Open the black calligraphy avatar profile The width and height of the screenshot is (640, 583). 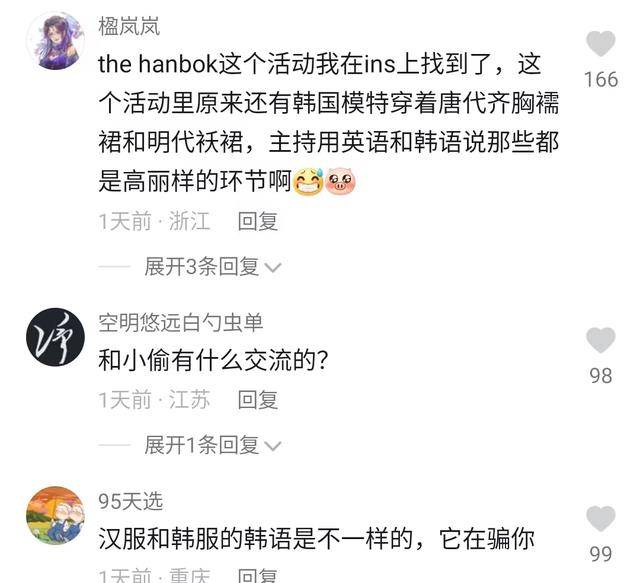coord(56,337)
